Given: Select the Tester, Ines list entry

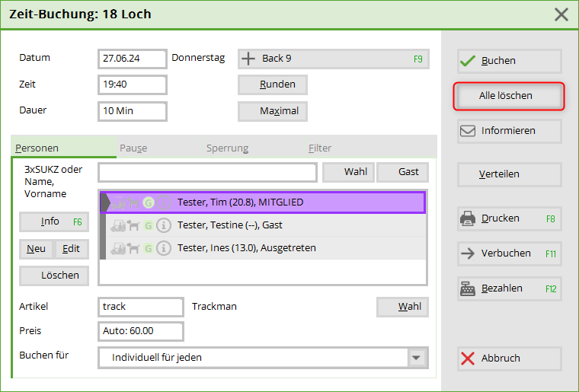Looking at the screenshot, I should [246, 248].
